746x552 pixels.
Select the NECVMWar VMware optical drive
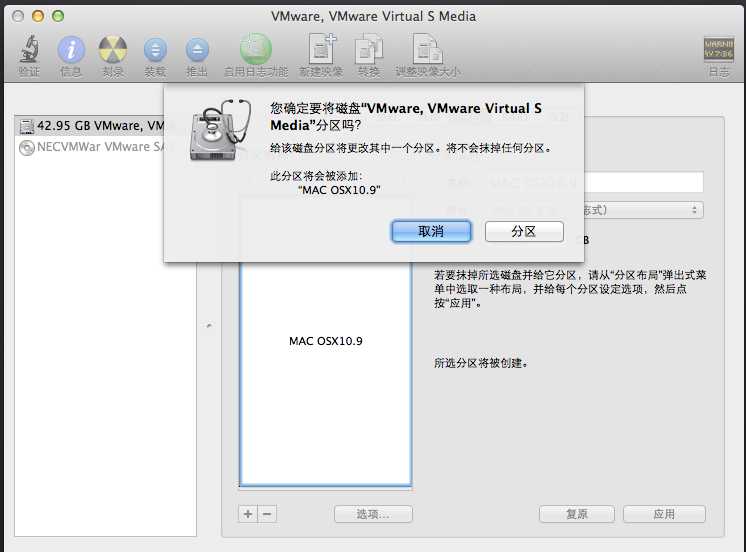(x=91, y=147)
